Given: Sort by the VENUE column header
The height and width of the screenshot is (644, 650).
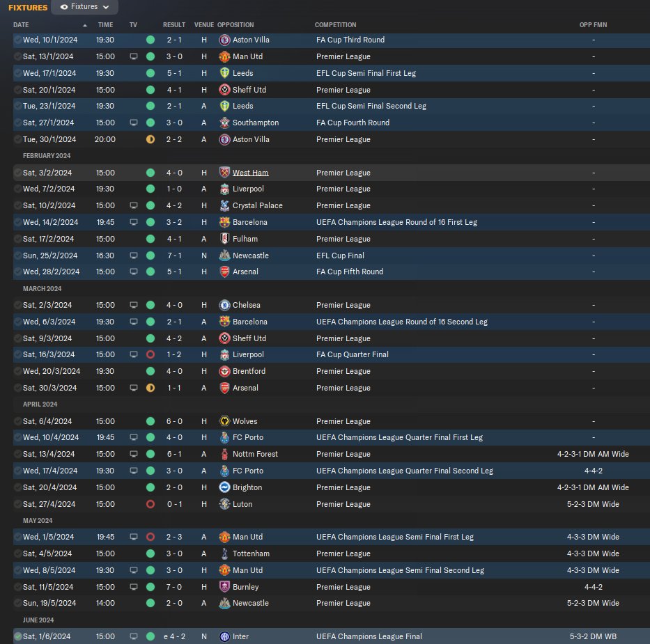Looking at the screenshot, I should (x=204, y=25).
